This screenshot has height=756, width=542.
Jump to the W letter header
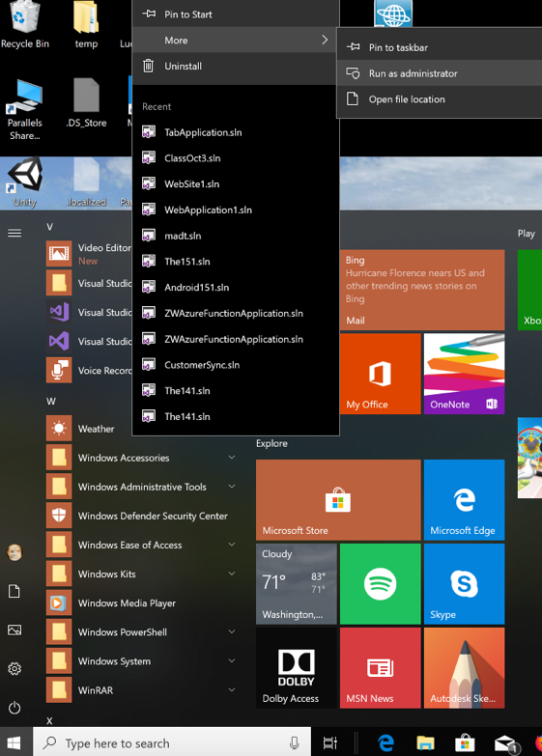[50, 401]
